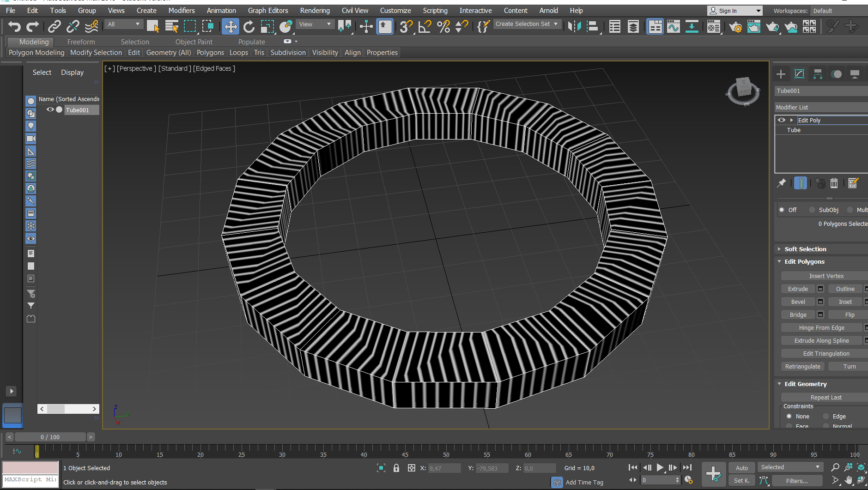
Task: Click Remove modifier trash icon
Action: click(834, 183)
